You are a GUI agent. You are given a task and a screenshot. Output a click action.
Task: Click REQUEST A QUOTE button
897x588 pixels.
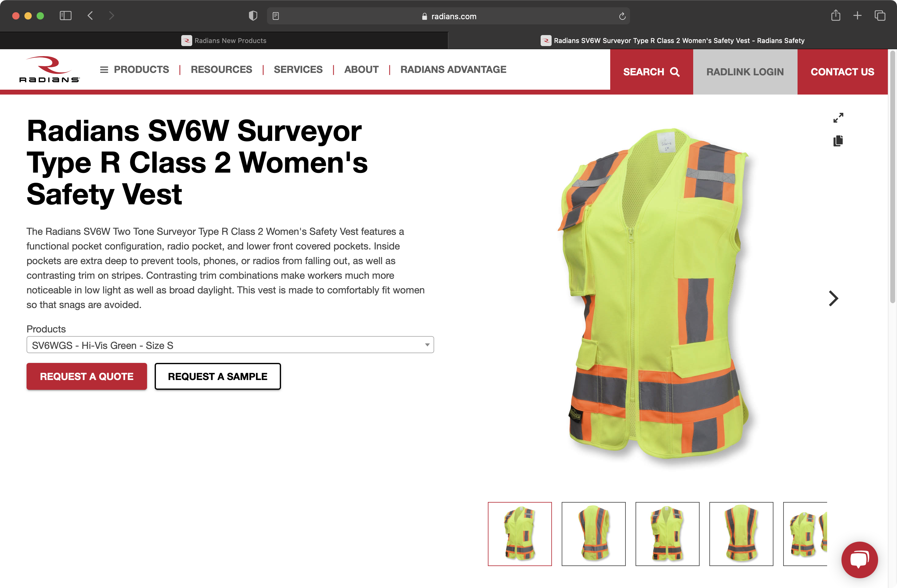[87, 376]
